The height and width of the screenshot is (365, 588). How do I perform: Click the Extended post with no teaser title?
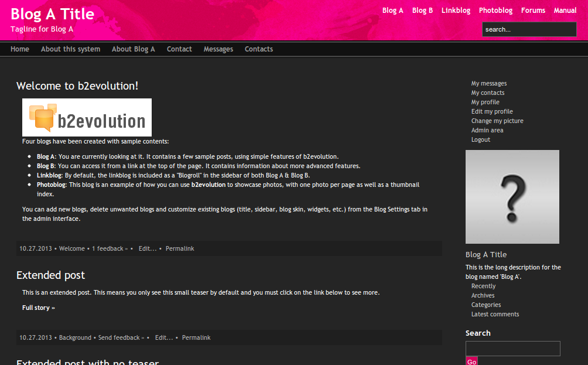point(88,362)
